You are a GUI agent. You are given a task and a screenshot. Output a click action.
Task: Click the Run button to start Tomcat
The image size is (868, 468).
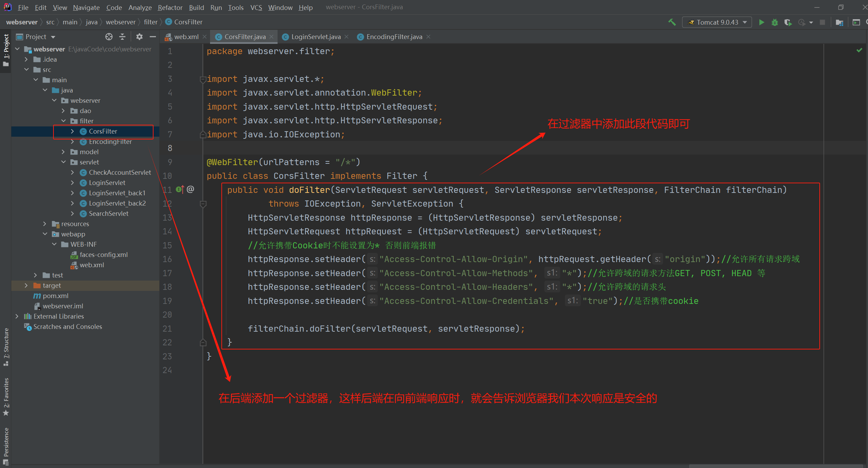pos(761,22)
